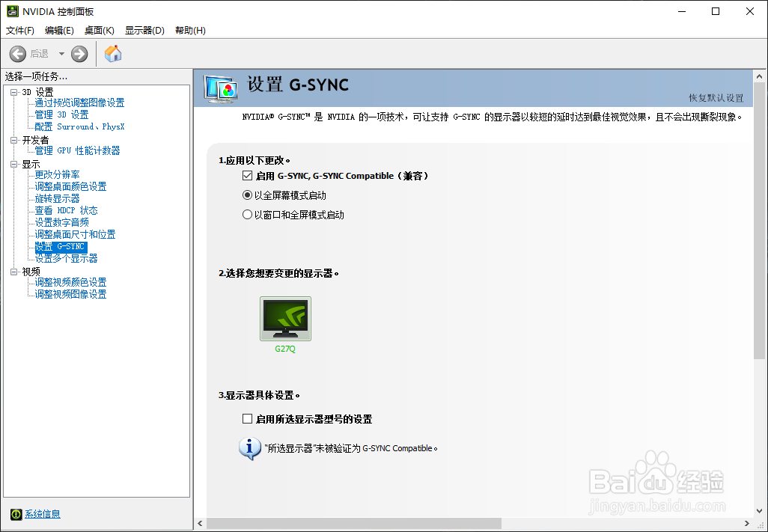The height and width of the screenshot is (532, 768).
Task: Click the 3D 设置 category label
Action: (37, 92)
